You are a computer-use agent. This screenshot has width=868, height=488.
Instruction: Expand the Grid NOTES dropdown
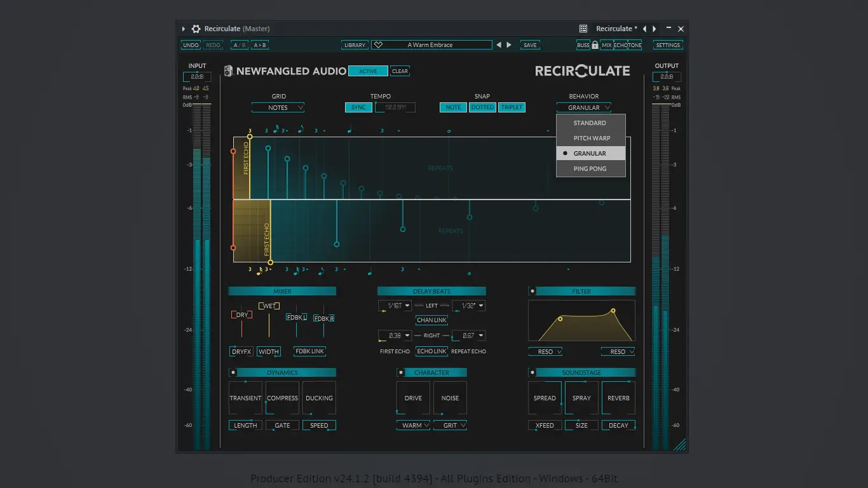278,107
